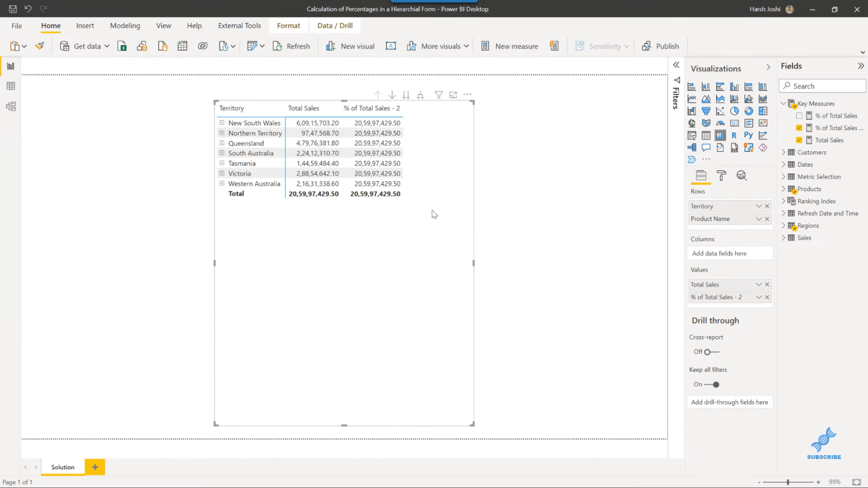The image size is (868, 488).
Task: Open the Data / Drill ribbon tab
Action: click(335, 26)
